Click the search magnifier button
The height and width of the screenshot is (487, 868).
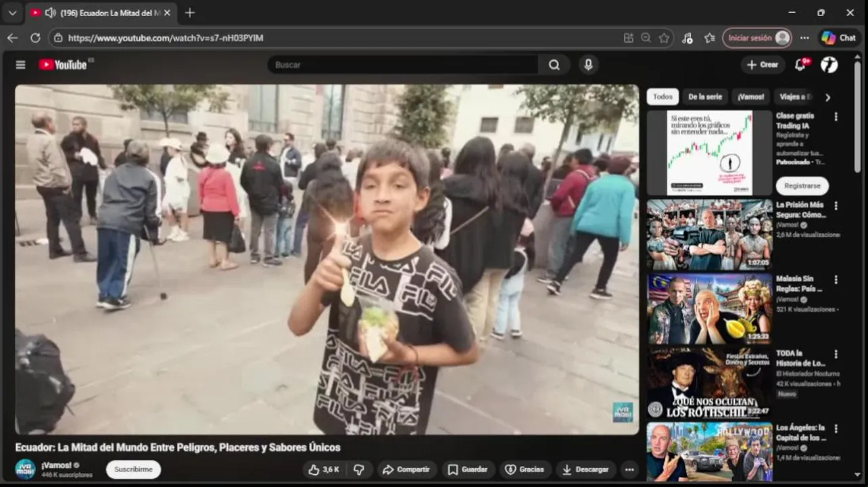click(554, 65)
